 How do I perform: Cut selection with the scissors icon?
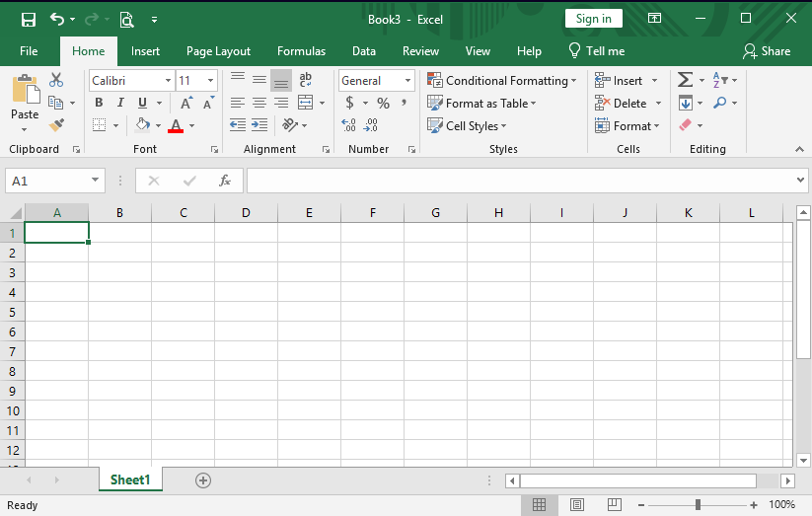[x=56, y=80]
